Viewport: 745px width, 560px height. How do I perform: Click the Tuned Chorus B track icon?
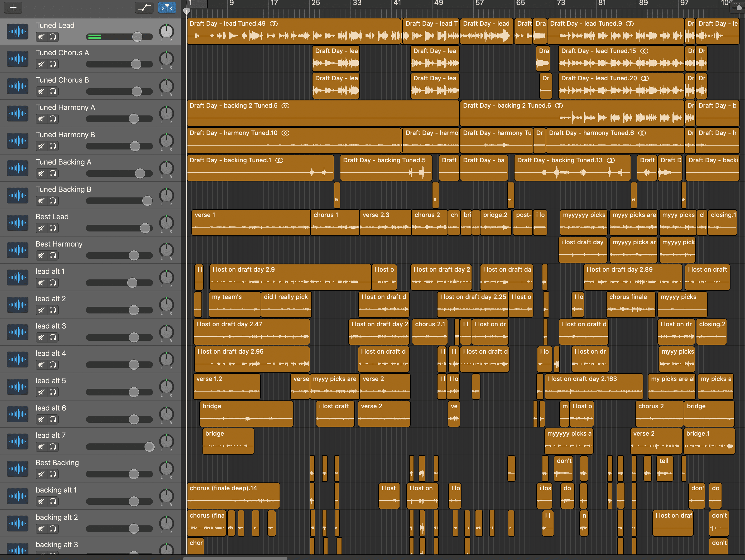(18, 86)
